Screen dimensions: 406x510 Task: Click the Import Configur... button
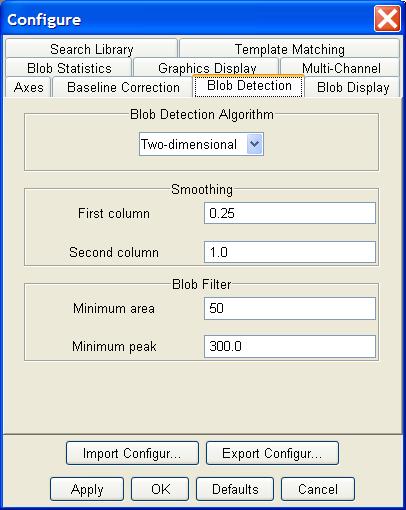[x=132, y=453]
